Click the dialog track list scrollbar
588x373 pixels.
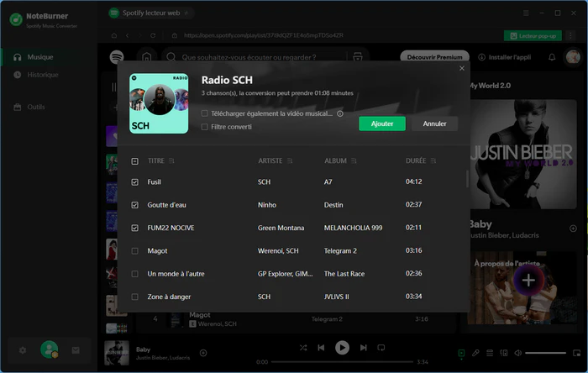[467, 179]
